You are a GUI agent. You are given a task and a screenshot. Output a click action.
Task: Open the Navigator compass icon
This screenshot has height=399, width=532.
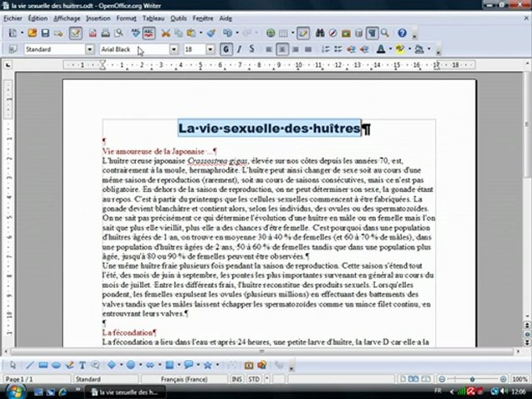click(x=333, y=33)
